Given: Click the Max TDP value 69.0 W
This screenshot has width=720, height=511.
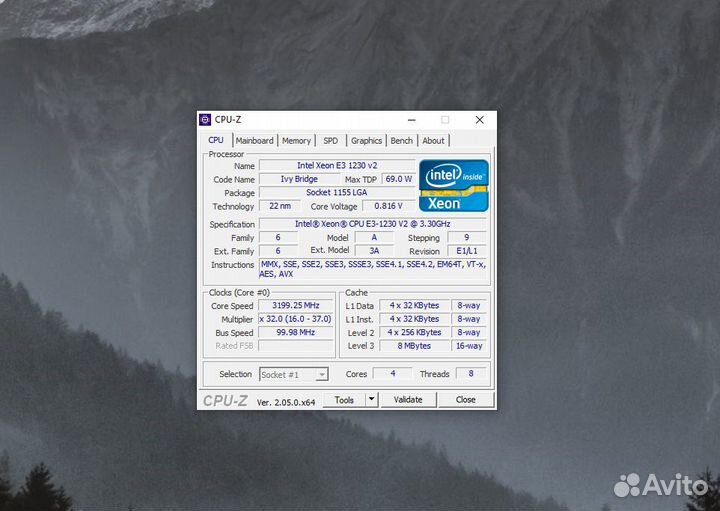Looking at the screenshot, I should coord(399,179).
